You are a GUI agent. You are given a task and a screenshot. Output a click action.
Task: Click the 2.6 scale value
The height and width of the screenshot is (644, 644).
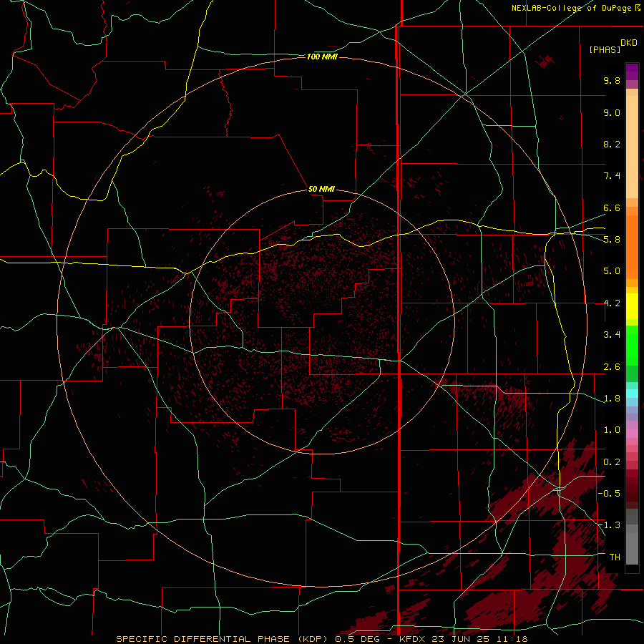(x=612, y=367)
